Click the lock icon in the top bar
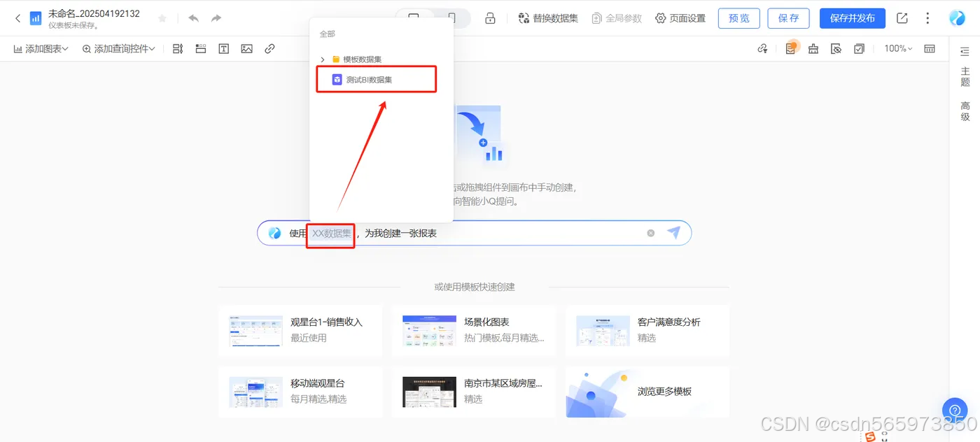The height and width of the screenshot is (442, 980). 490,17
